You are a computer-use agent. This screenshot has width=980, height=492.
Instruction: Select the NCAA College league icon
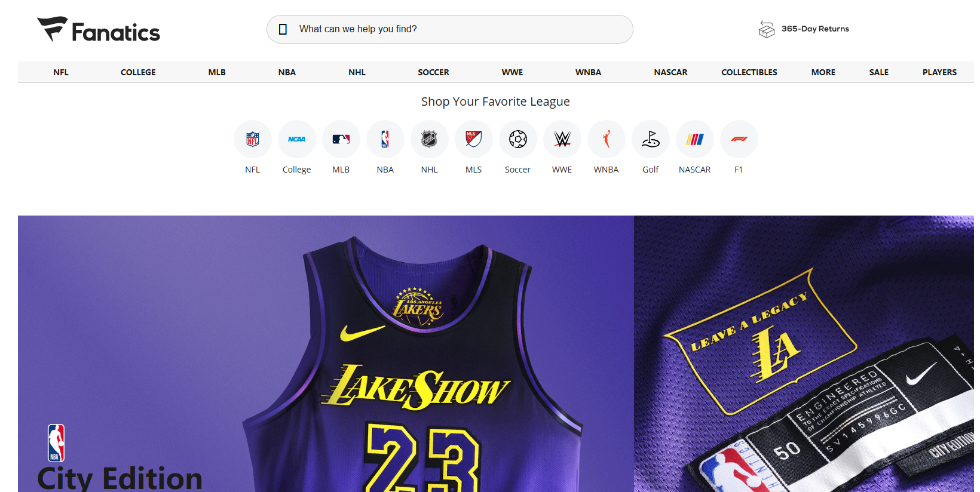[x=297, y=139]
